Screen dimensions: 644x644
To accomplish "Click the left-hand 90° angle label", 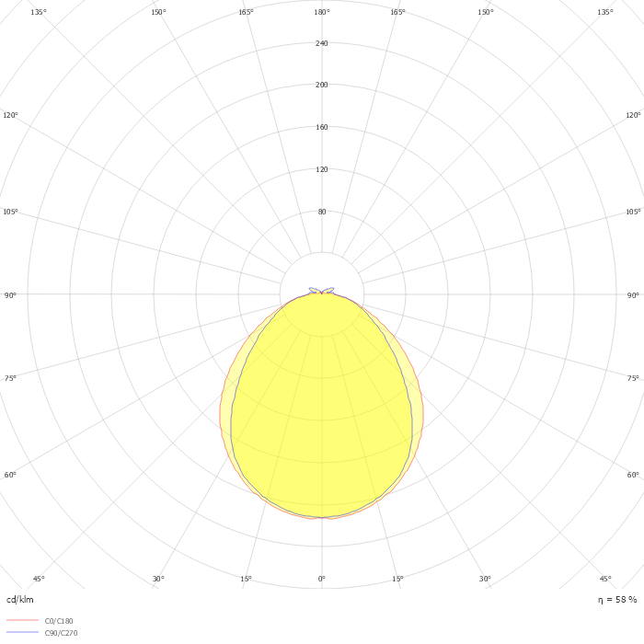I will click(x=10, y=295).
